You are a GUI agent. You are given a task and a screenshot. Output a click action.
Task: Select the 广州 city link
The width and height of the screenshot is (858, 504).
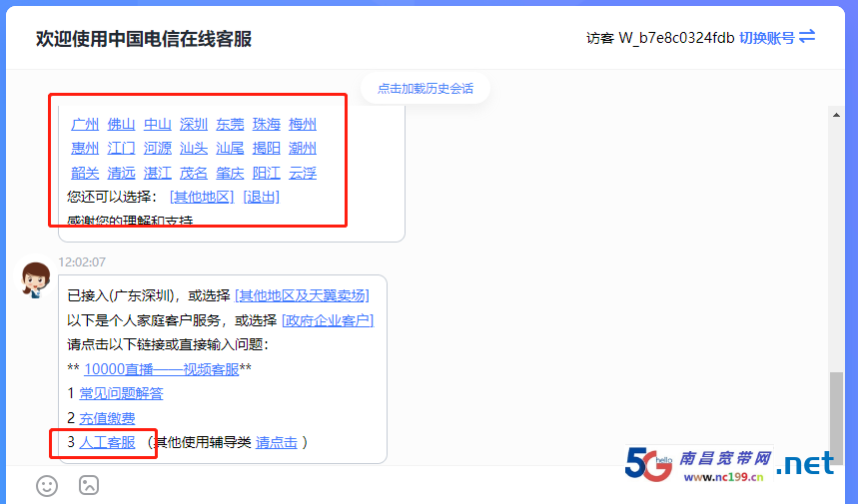[x=85, y=124]
